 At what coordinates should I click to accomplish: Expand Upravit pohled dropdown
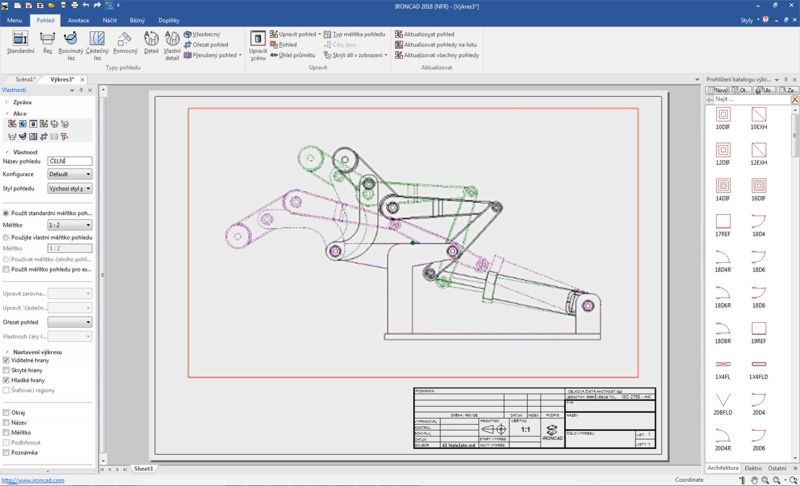319,34
